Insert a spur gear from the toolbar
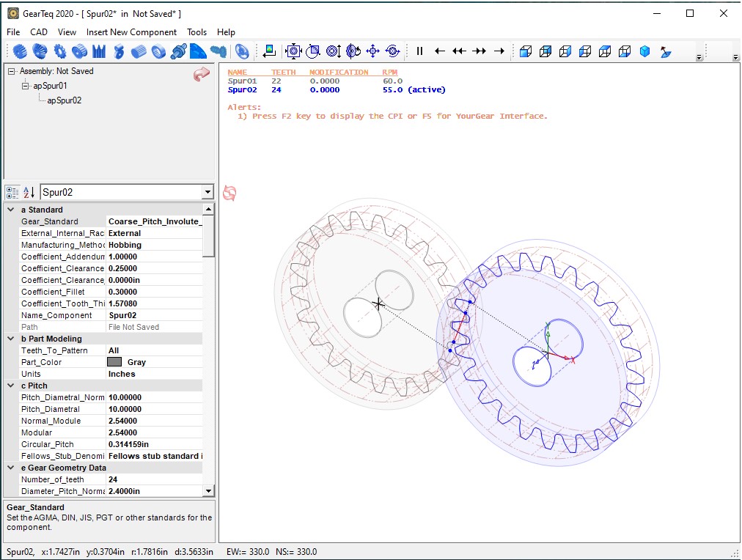Viewport: 742px width, 560px height. click(x=21, y=51)
